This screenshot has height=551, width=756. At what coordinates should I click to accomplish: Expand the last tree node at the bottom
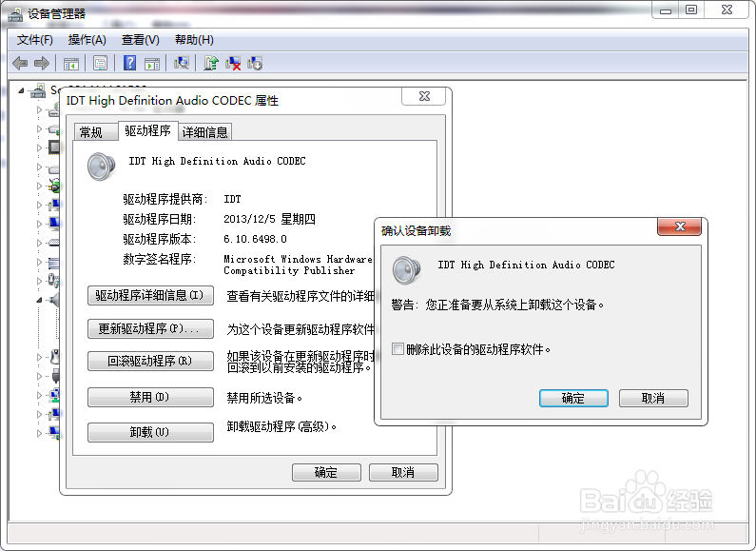(40, 433)
